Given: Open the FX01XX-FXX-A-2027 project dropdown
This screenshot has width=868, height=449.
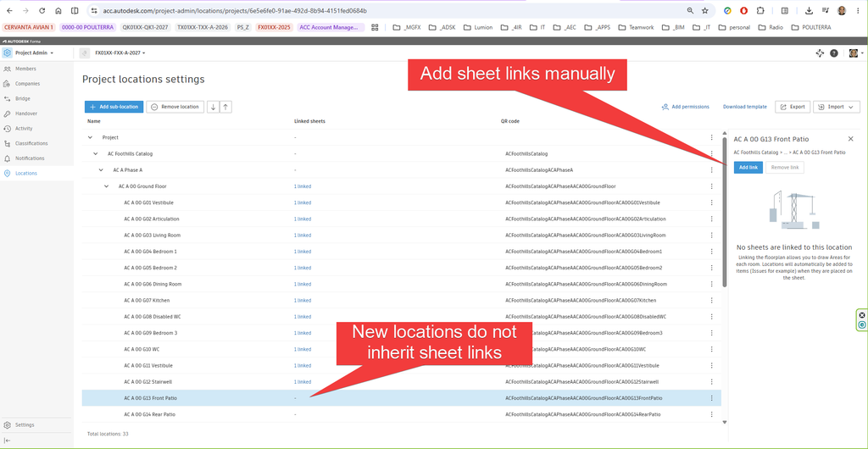Looking at the screenshot, I should pos(120,53).
